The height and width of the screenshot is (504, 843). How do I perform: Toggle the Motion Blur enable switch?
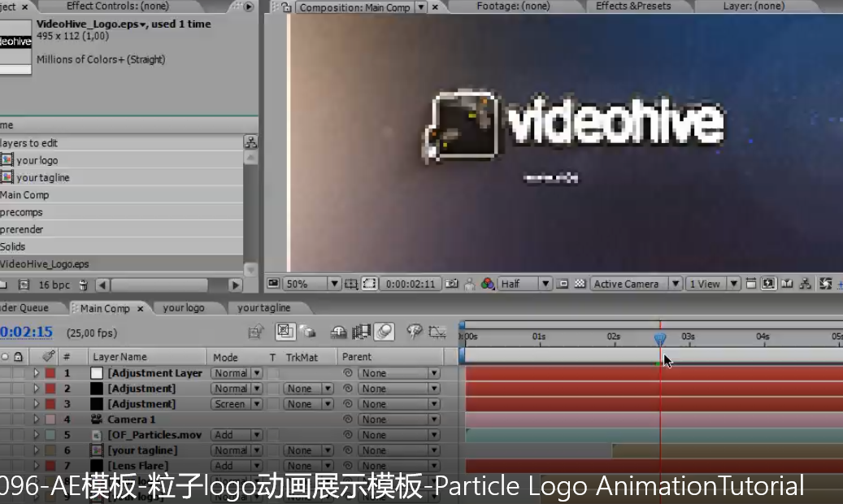(x=385, y=332)
